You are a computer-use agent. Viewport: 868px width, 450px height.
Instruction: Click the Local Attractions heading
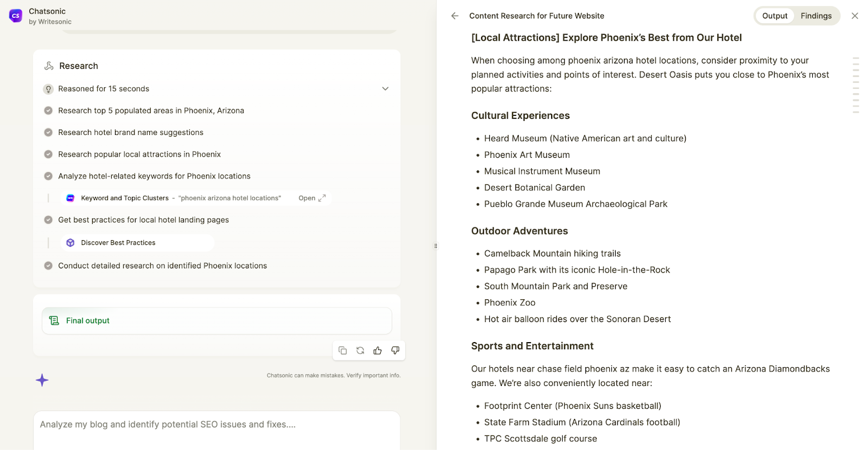click(x=607, y=37)
